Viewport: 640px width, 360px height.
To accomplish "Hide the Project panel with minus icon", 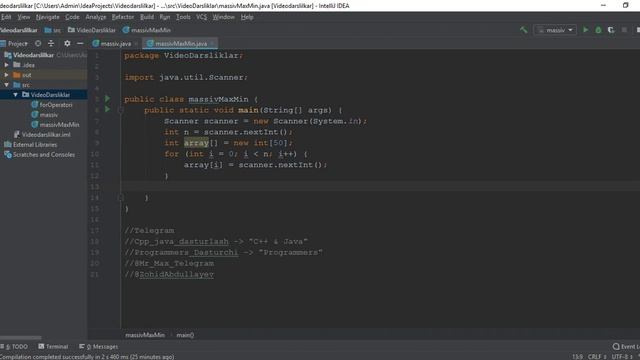I will [80, 43].
